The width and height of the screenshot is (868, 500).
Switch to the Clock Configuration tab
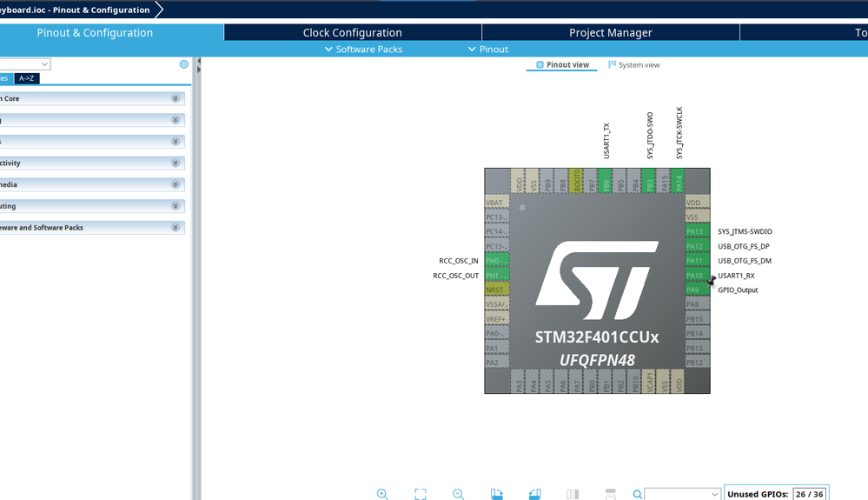tap(353, 33)
